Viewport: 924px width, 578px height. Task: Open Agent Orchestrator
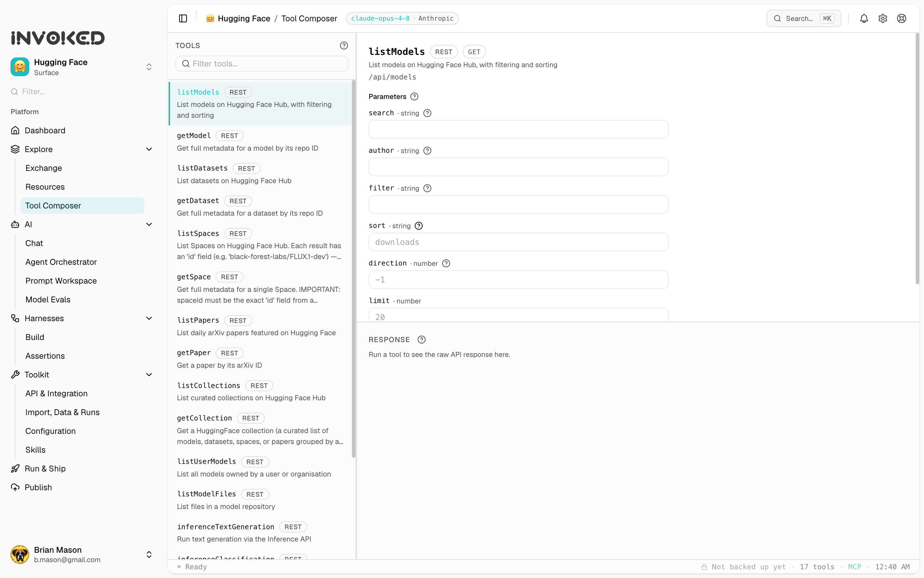61,262
